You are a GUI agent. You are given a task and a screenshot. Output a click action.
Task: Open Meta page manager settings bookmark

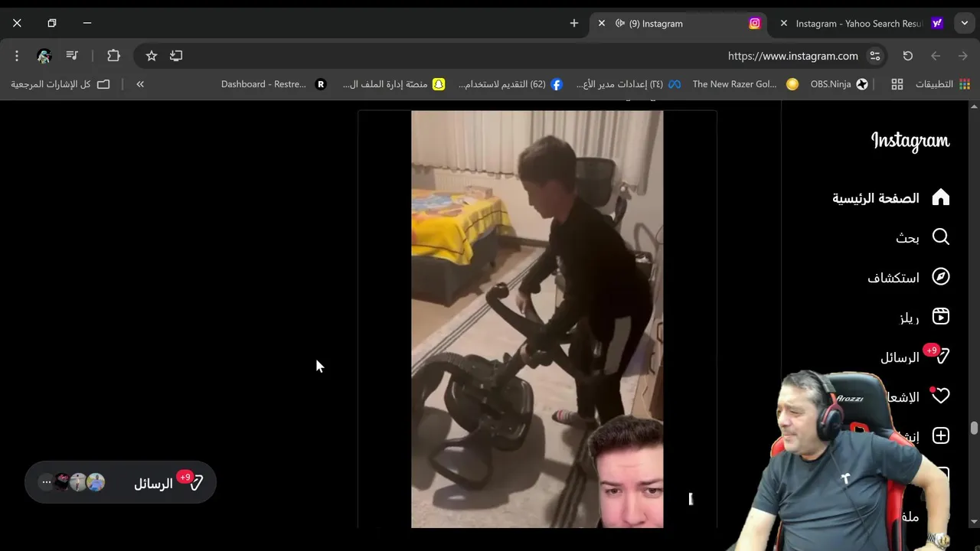[628, 84]
